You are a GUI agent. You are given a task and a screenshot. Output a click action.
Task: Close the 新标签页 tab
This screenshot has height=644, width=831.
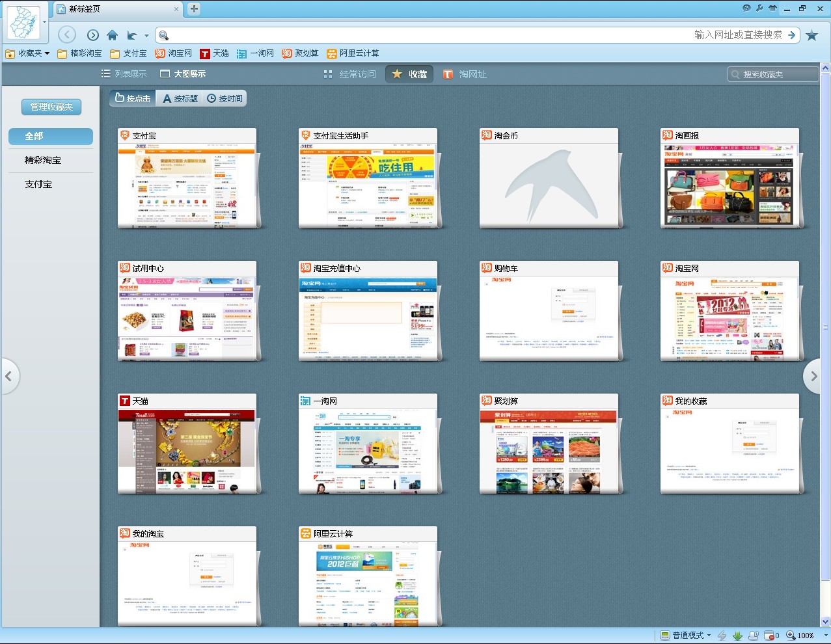point(176,9)
